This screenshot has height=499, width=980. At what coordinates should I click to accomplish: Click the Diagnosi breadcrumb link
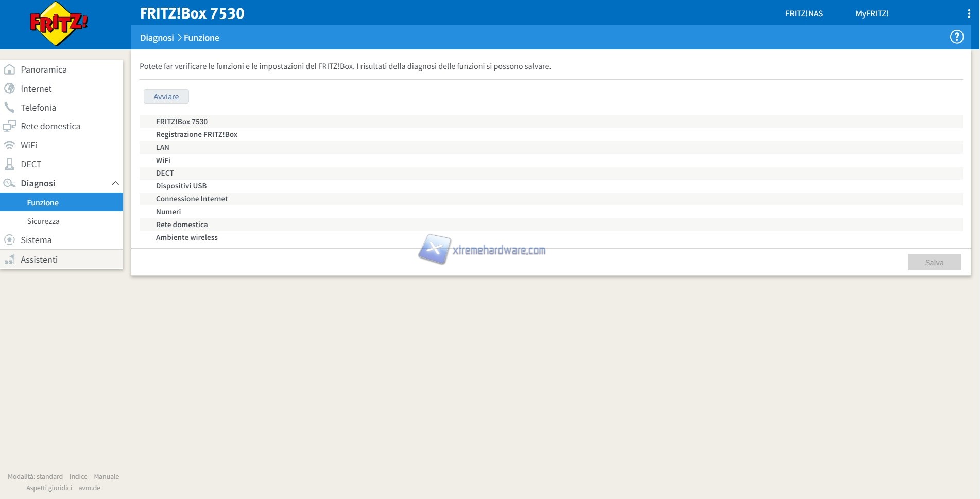[157, 38]
